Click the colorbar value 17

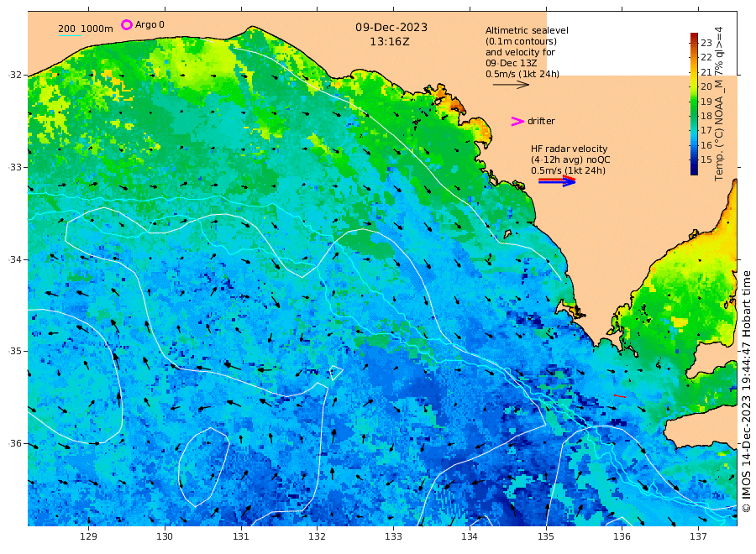coord(706,130)
